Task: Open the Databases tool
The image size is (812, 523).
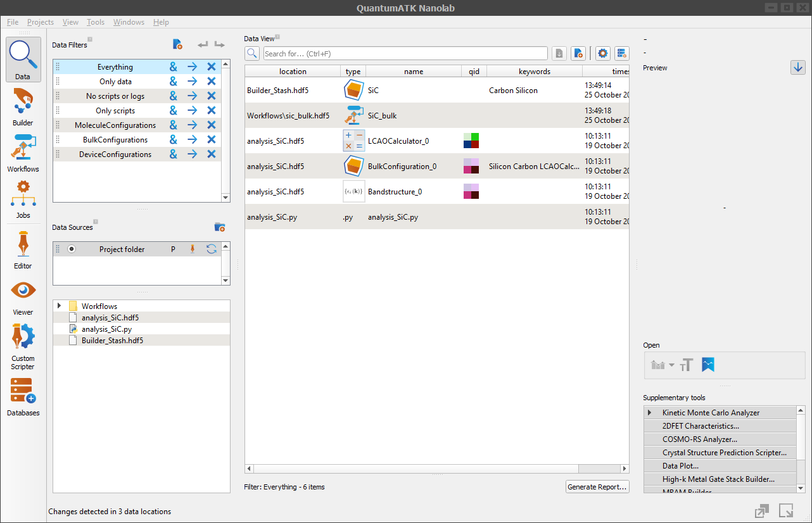Action: click(x=23, y=396)
